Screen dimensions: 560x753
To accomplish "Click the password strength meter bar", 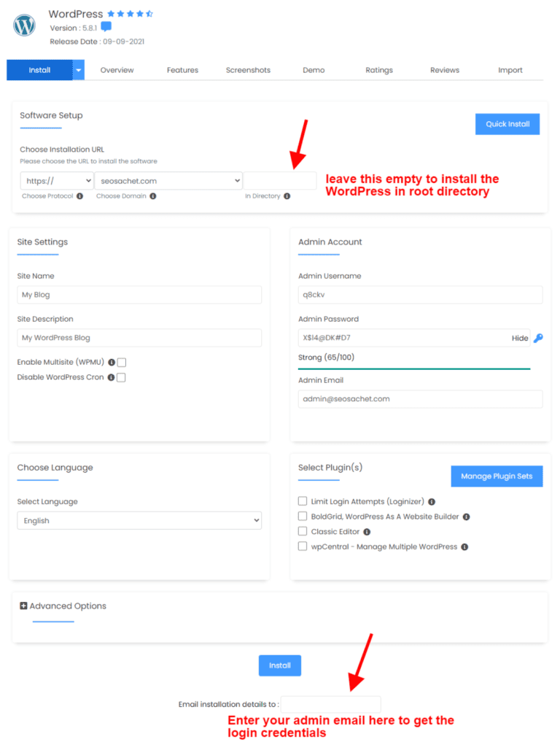I will click(x=414, y=368).
